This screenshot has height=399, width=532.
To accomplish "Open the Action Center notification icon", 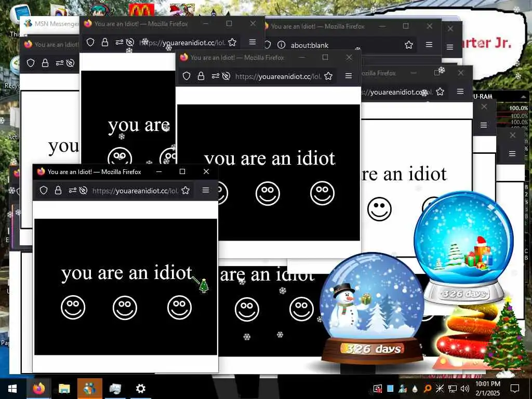I will click(515, 389).
